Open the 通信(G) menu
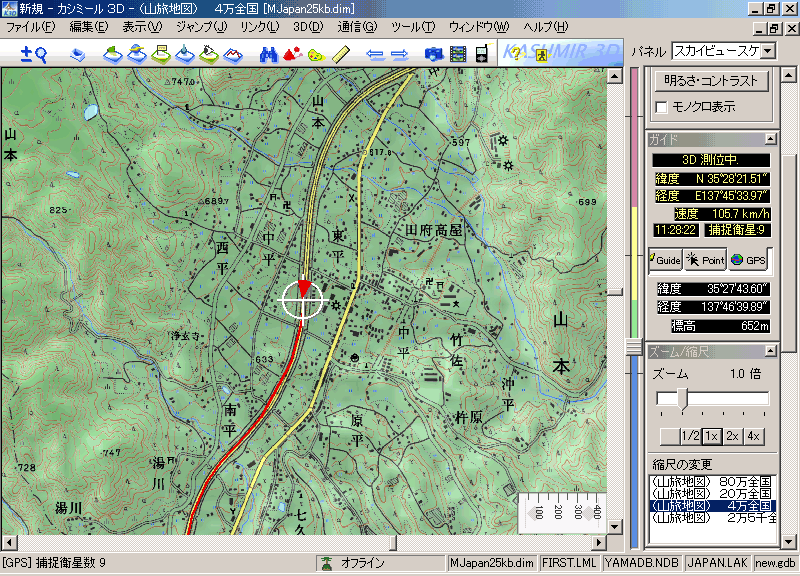Screen dimensions: 800x576 tap(357, 27)
